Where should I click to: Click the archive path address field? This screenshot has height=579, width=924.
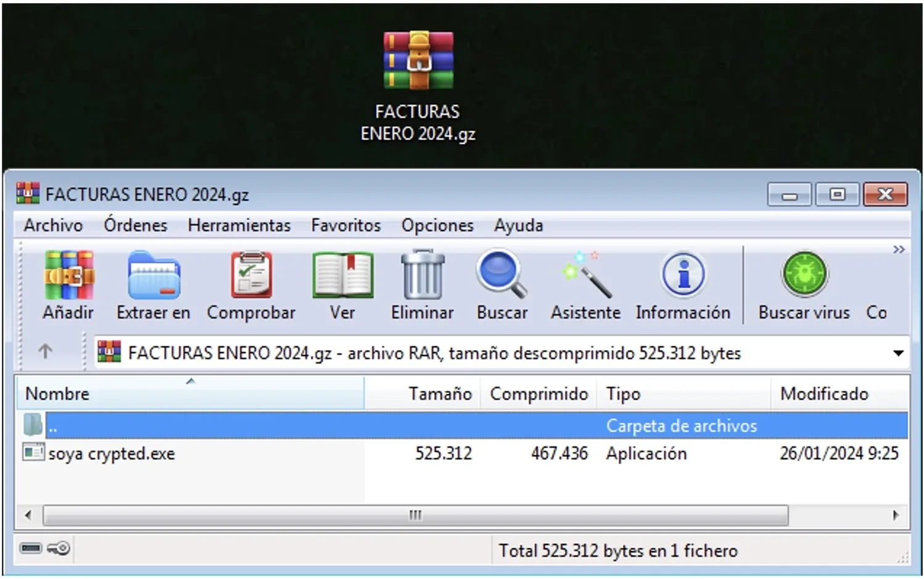(501, 353)
